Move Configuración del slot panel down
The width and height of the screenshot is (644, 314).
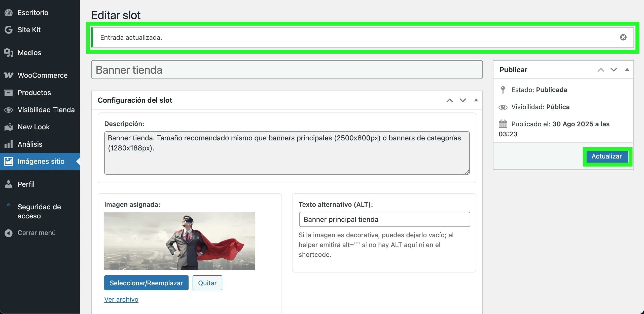point(462,100)
